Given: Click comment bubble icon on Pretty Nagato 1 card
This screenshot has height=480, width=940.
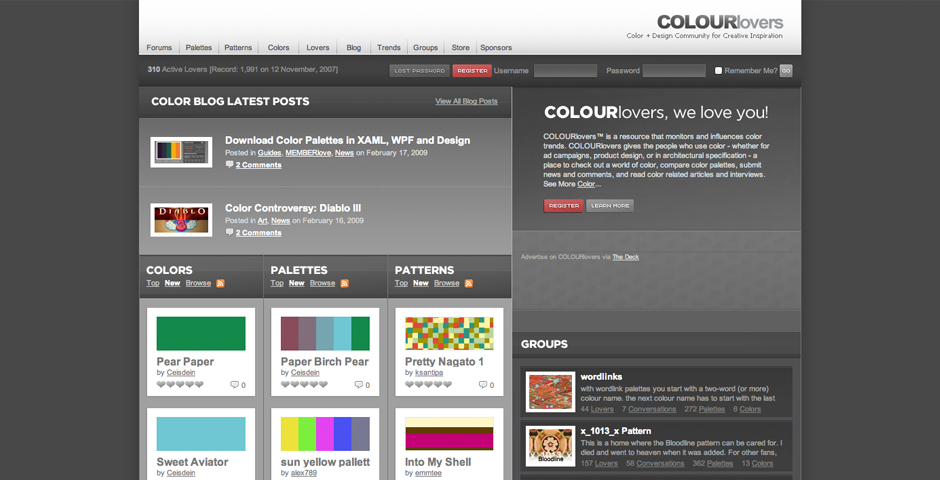Looking at the screenshot, I should tap(483, 385).
